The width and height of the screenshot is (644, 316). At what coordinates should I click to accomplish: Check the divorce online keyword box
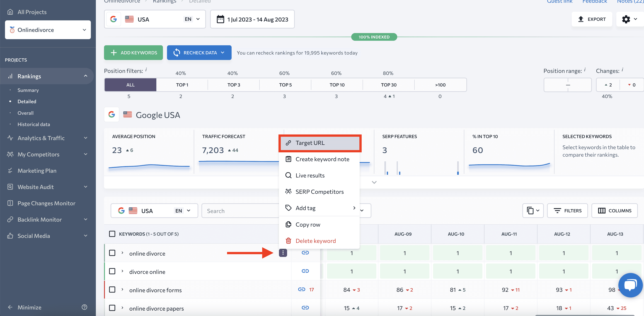pyautogui.click(x=112, y=271)
